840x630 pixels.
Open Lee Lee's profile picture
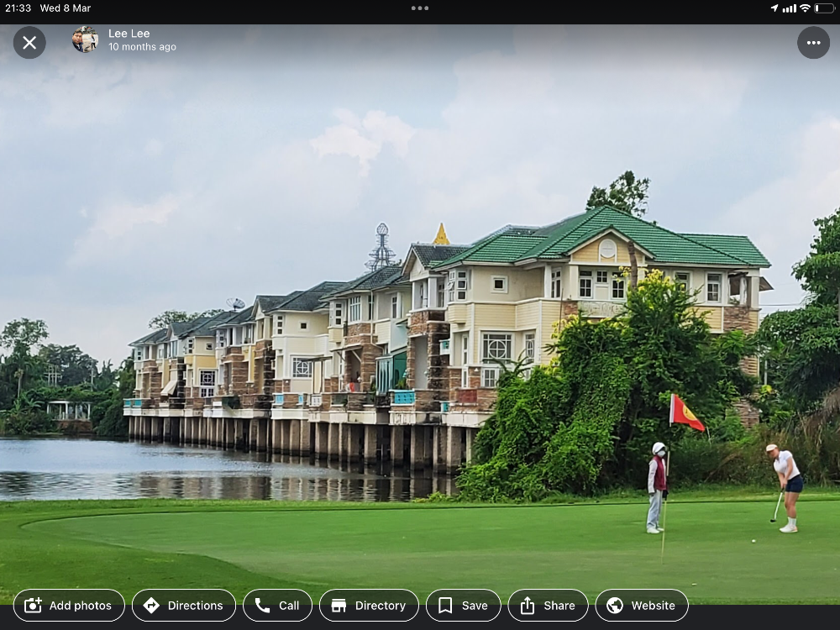click(x=85, y=39)
